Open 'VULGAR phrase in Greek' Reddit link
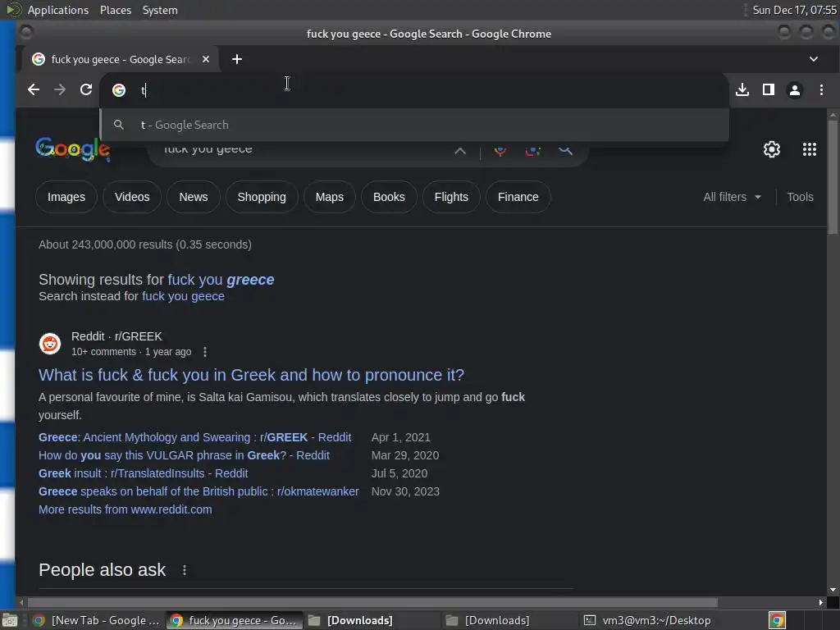This screenshot has height=630, width=840. tap(184, 455)
